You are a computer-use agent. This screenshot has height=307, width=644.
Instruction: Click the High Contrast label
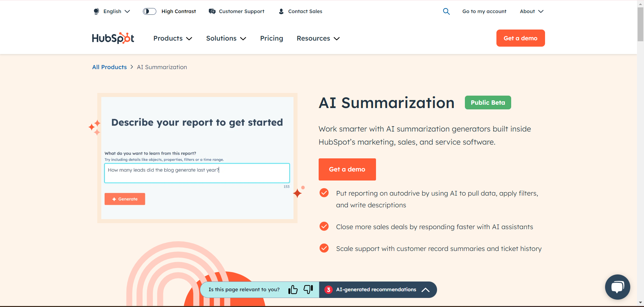click(x=179, y=11)
